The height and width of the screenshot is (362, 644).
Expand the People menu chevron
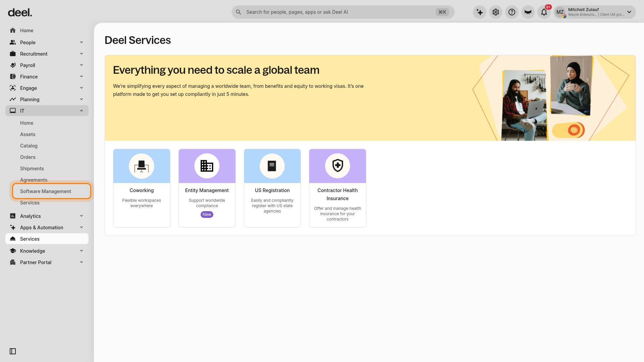82,42
